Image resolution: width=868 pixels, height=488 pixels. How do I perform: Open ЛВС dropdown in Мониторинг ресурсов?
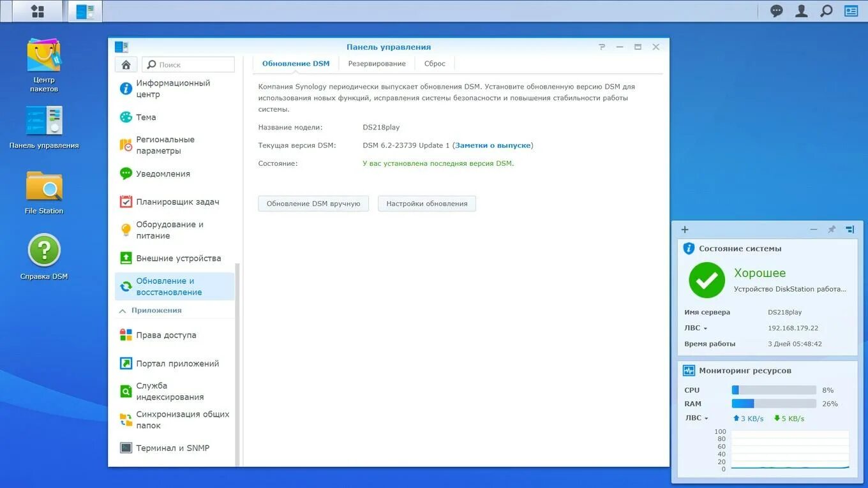click(696, 418)
